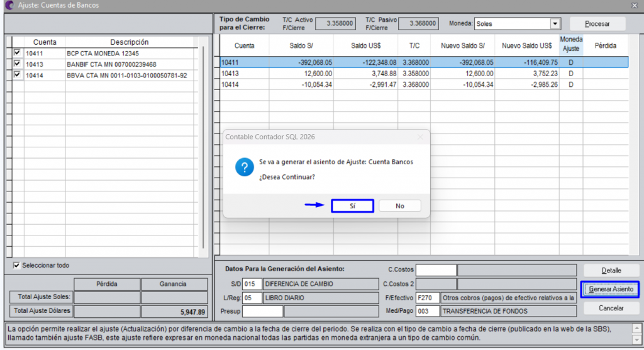The image size is (644, 350).
Task: Click the Generar Asiento button
Action: click(611, 289)
